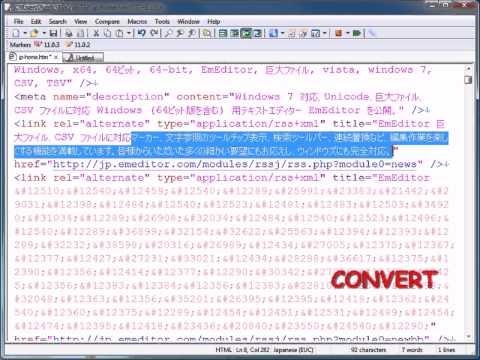This screenshot has height=360, width=480.
Task: Copy selection using Copy icon
Action: [107, 33]
